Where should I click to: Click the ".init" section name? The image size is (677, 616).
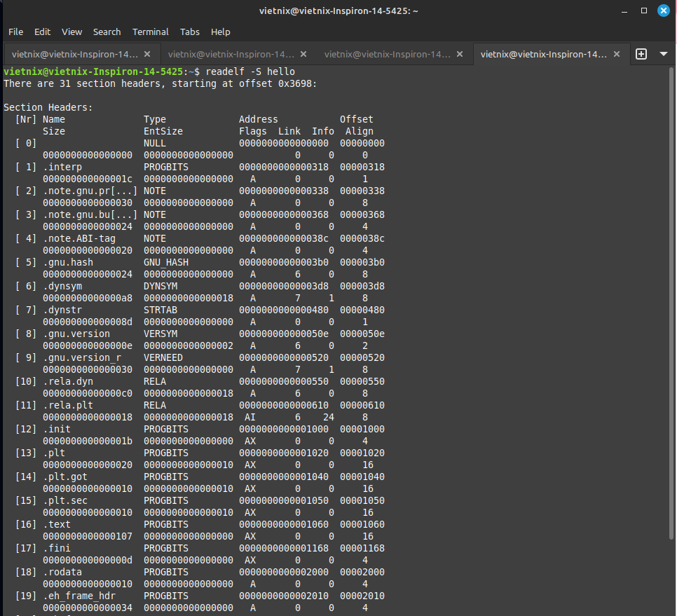(x=57, y=429)
